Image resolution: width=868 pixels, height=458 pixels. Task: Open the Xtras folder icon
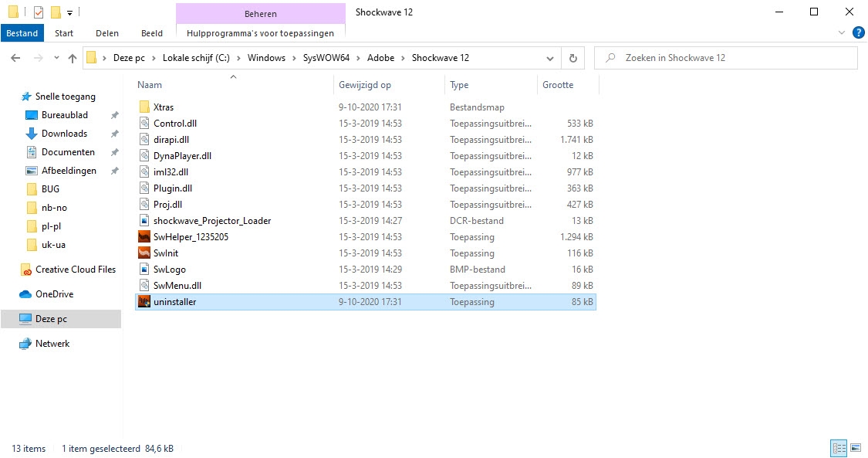click(144, 107)
